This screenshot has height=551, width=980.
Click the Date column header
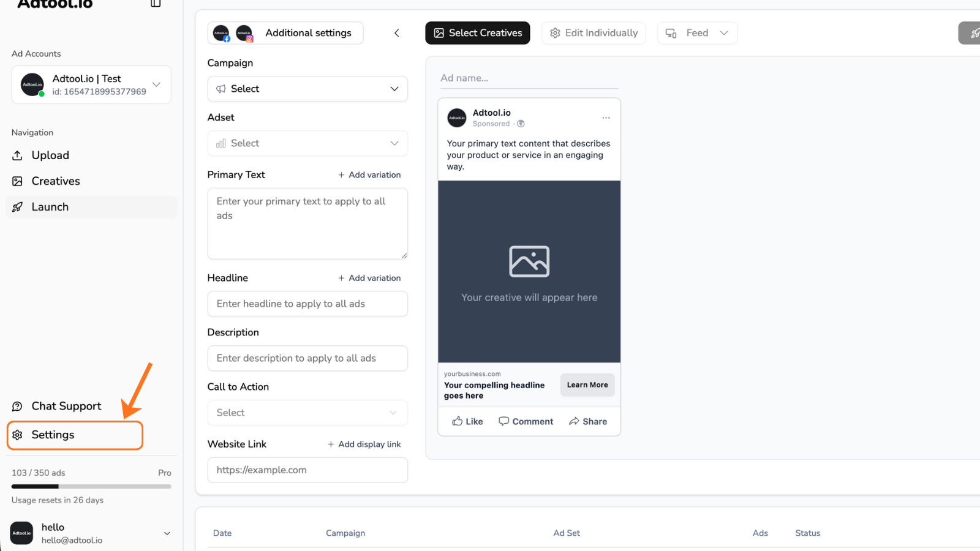pos(222,533)
